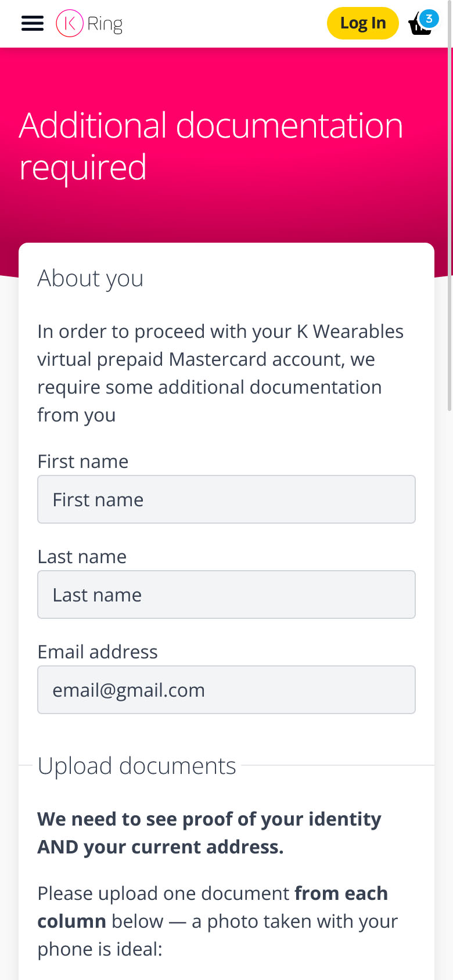
Task: Focus the First name input field
Action: 227,499
